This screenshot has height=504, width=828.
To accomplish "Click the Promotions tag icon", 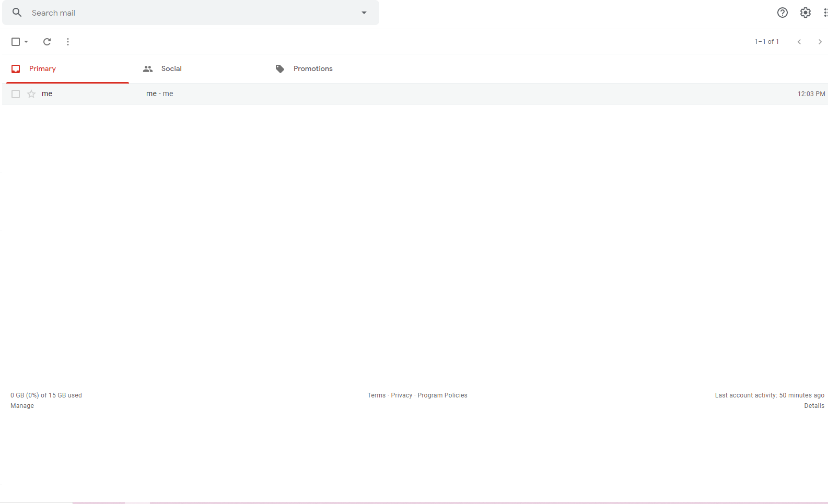I will [280, 69].
